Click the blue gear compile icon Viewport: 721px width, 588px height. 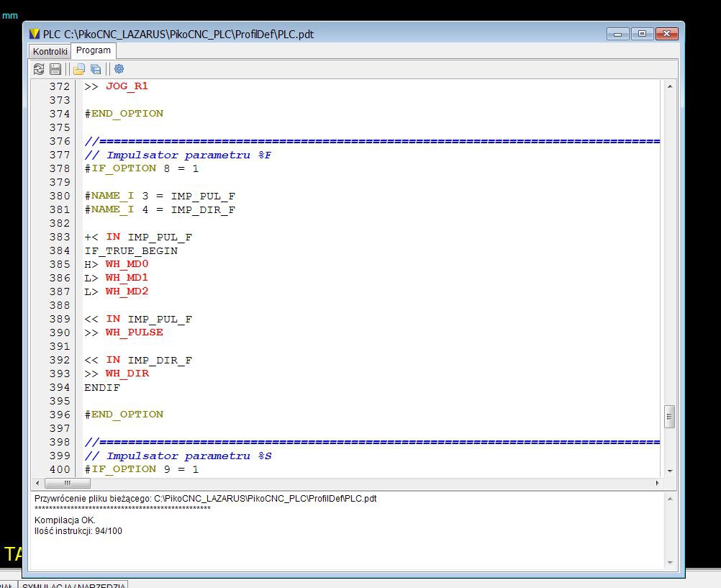pyautogui.click(x=119, y=68)
